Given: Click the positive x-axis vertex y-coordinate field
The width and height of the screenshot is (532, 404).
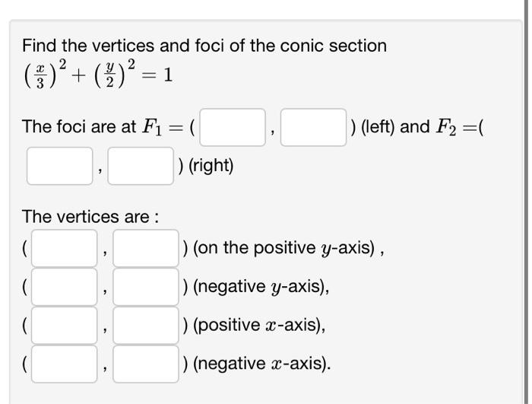Looking at the screenshot, I should point(145,325).
